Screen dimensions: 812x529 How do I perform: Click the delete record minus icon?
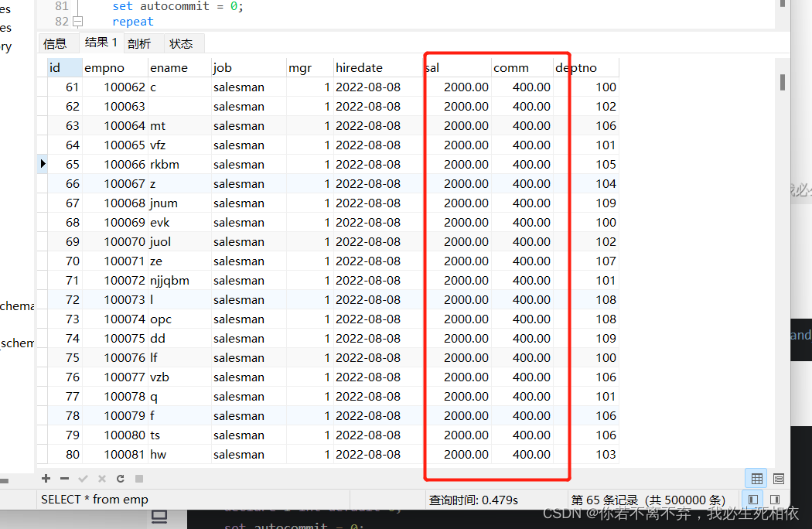pos(65,479)
